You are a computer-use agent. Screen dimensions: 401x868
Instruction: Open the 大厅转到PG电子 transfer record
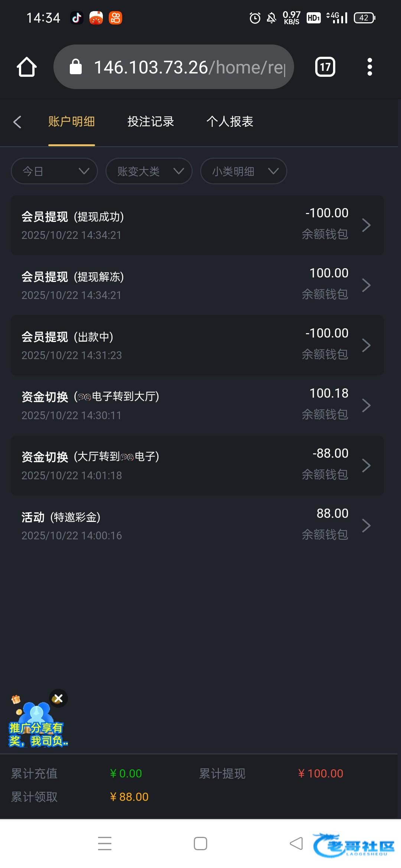(197, 466)
